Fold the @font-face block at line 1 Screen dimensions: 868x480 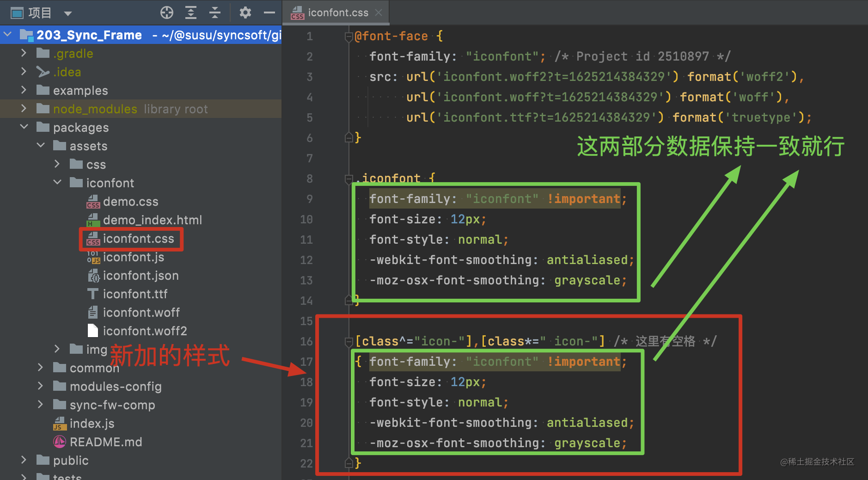click(x=349, y=36)
